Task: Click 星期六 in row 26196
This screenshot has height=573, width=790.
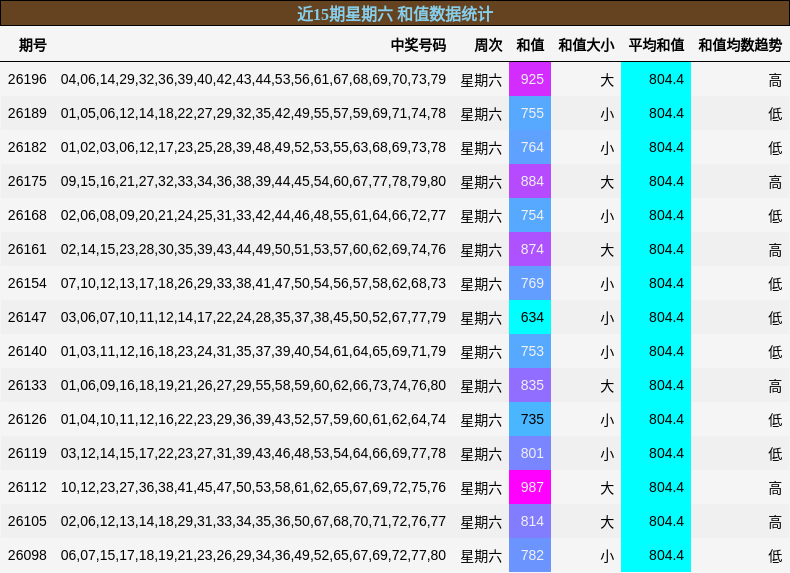Action: (481, 80)
